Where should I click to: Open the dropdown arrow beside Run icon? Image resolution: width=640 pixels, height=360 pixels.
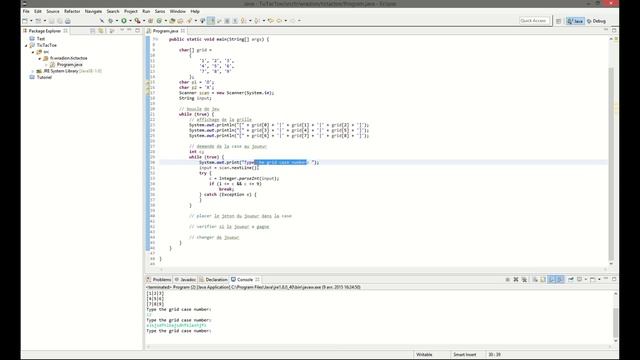[130, 21]
